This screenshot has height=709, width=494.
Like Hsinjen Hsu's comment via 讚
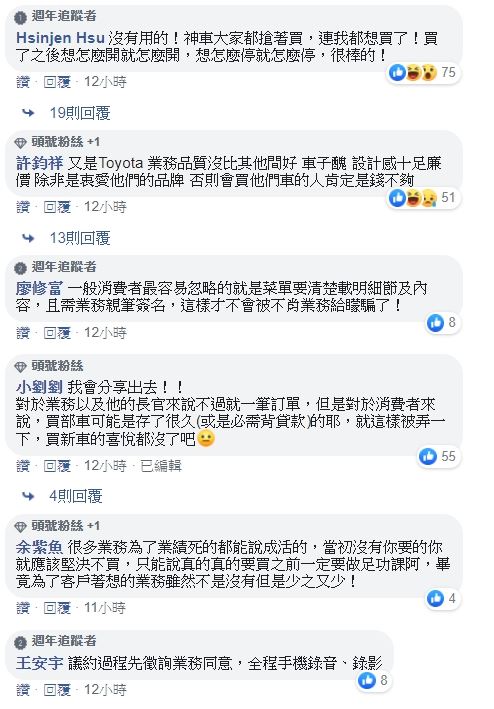[x=23, y=82]
